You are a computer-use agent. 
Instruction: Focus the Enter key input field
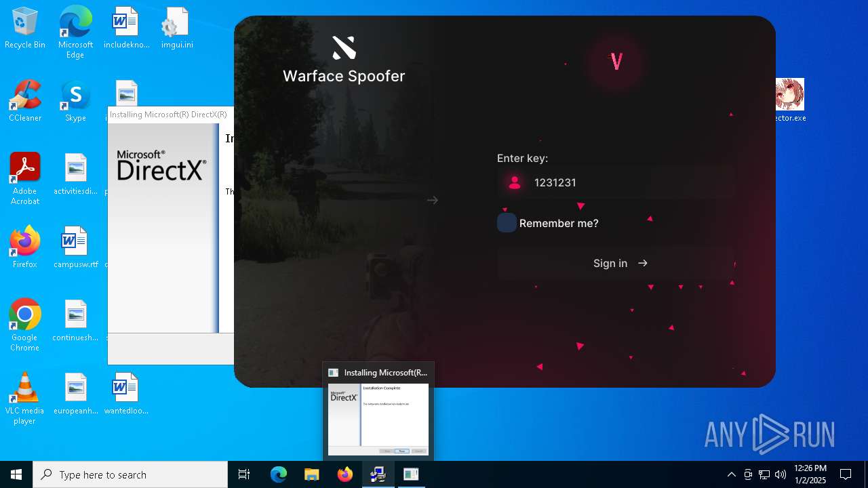tap(616, 182)
